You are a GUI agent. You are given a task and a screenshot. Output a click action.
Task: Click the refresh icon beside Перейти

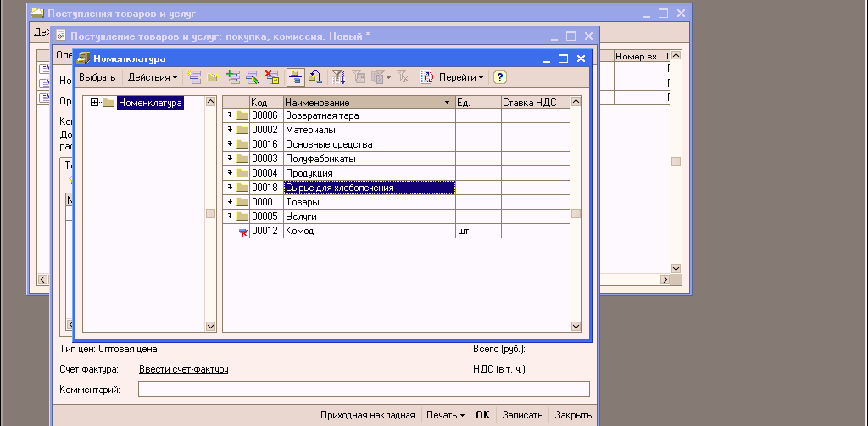(428, 77)
